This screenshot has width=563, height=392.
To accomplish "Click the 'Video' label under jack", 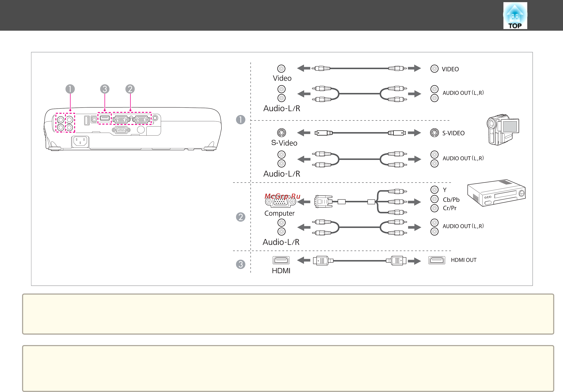I will [x=282, y=78].
